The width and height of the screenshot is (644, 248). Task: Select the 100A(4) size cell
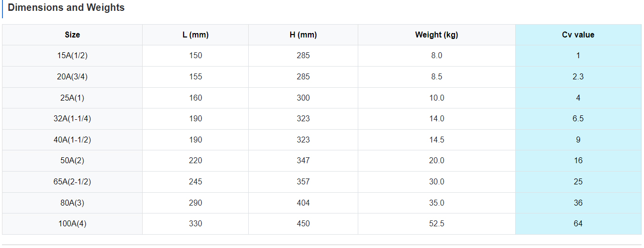(72, 224)
